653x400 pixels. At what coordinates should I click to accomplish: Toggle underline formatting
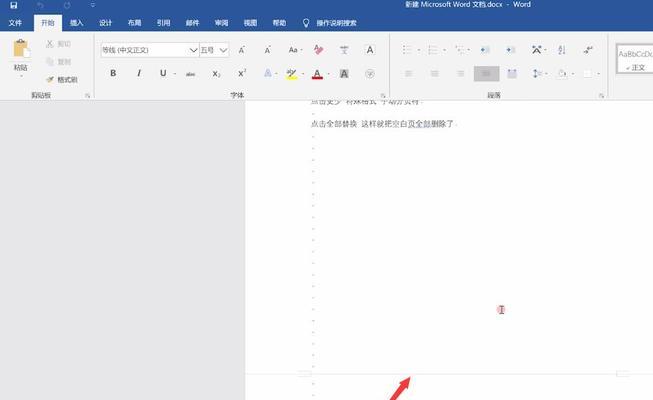(x=163, y=73)
